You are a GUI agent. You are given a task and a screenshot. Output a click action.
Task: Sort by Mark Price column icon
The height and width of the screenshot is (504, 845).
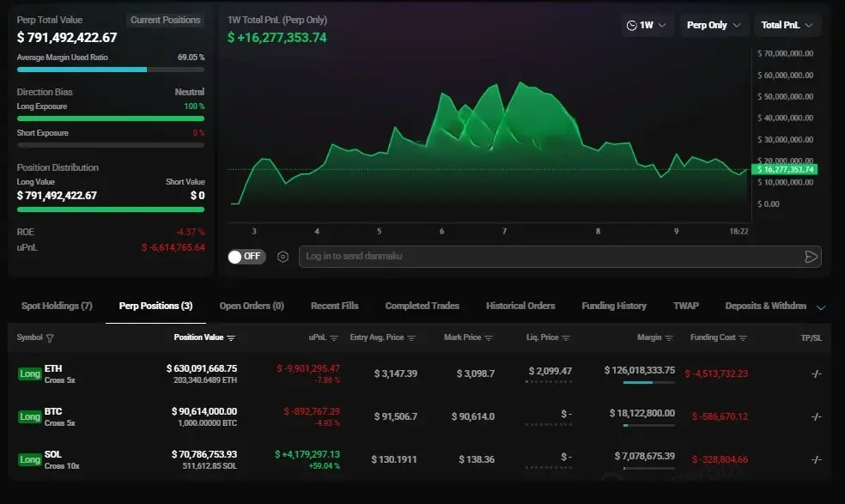click(x=489, y=338)
